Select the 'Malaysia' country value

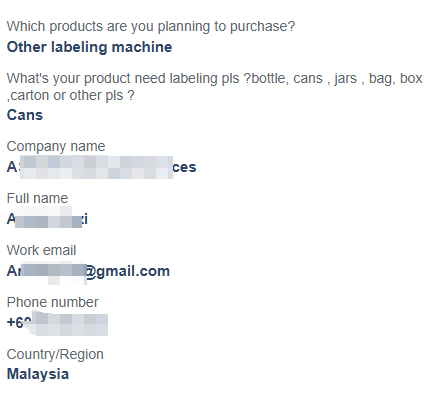(x=38, y=374)
